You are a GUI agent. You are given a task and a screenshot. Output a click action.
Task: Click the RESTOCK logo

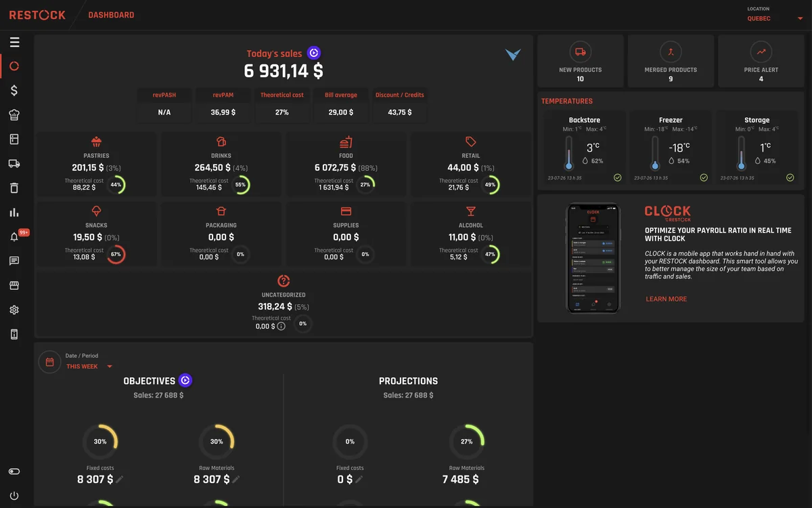(x=37, y=15)
